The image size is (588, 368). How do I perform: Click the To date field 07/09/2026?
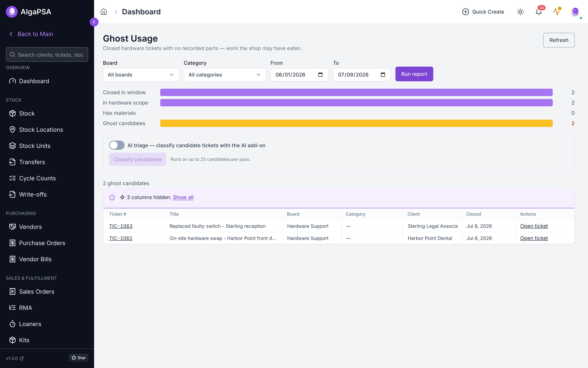click(x=362, y=75)
